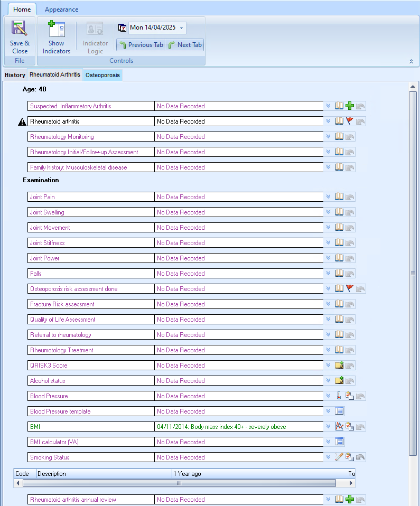Open the book icon on Falls row
The image size is (420, 506).
click(339, 273)
